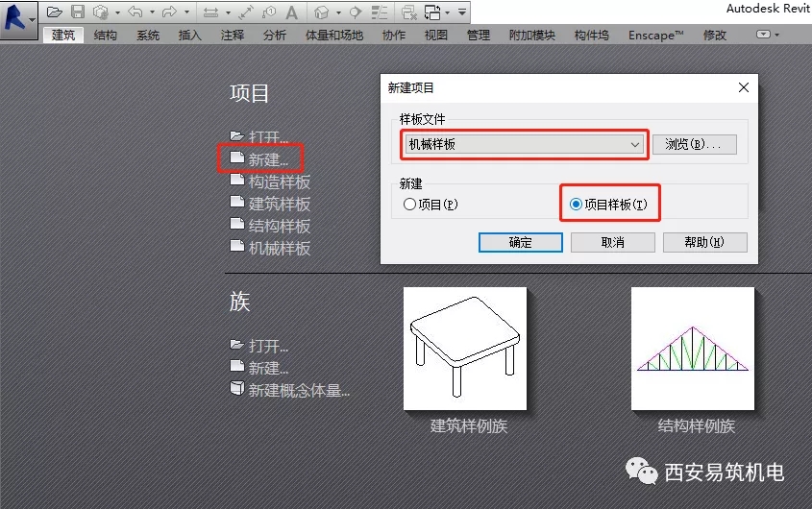Click the Redo arrow icon

tap(169, 12)
